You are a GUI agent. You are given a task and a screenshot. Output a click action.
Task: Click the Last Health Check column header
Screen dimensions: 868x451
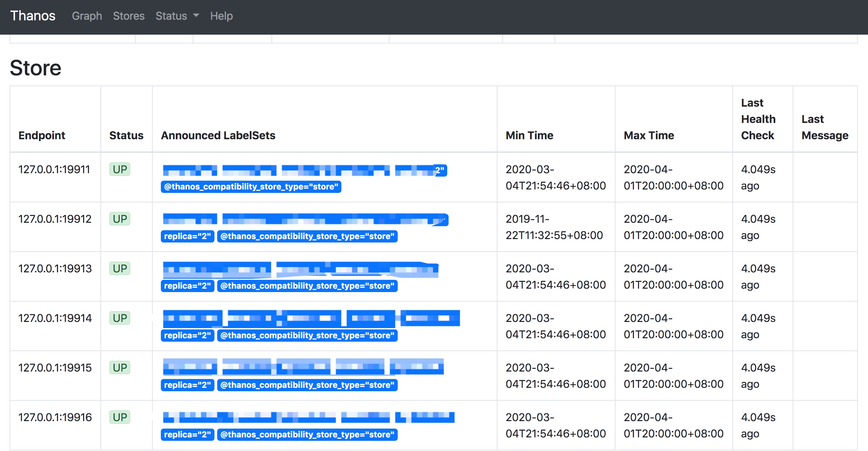coord(758,119)
